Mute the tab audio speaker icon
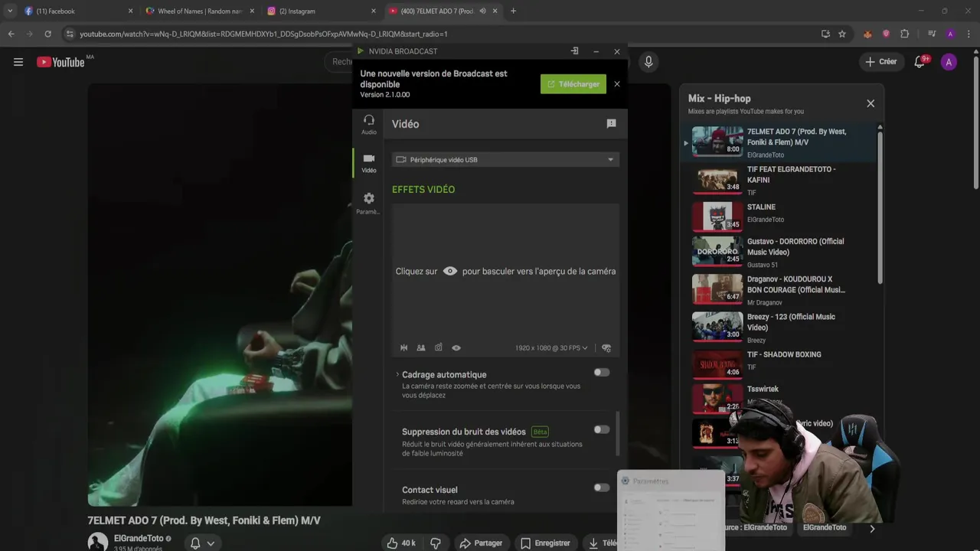The height and width of the screenshot is (551, 980). (x=482, y=11)
